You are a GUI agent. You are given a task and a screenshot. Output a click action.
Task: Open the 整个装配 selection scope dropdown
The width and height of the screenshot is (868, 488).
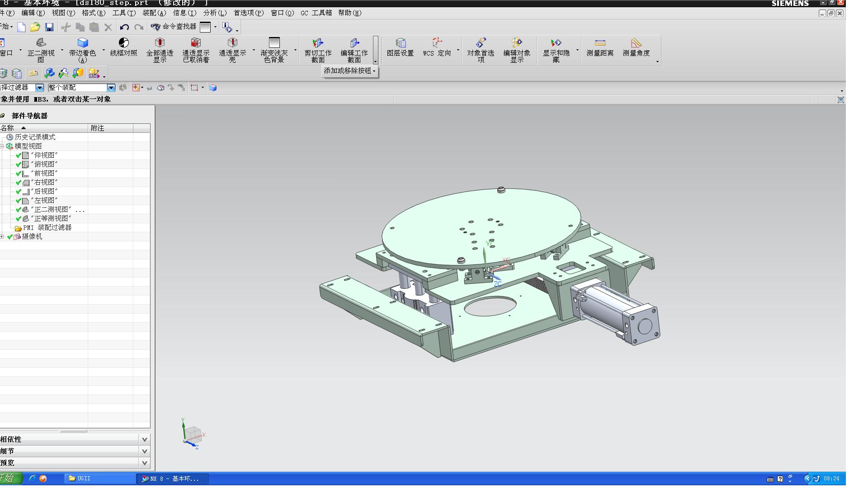[111, 88]
